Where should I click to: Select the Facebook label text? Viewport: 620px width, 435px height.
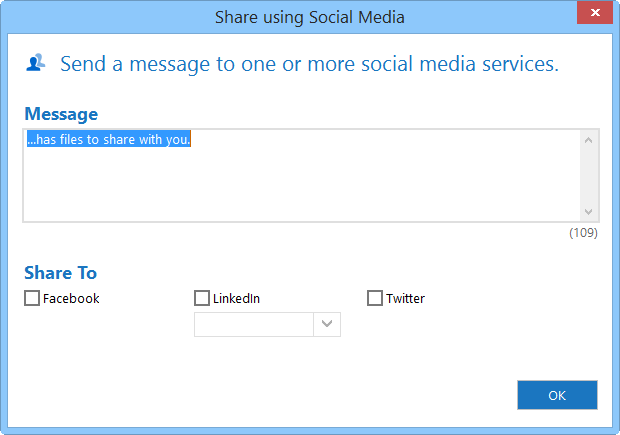point(71,299)
